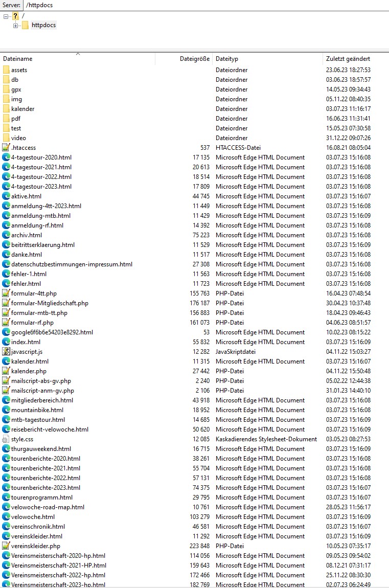This screenshot has height=588, width=389.
Task: Select file anmeldung-mtb.html
Action: pyautogui.click(x=41, y=216)
